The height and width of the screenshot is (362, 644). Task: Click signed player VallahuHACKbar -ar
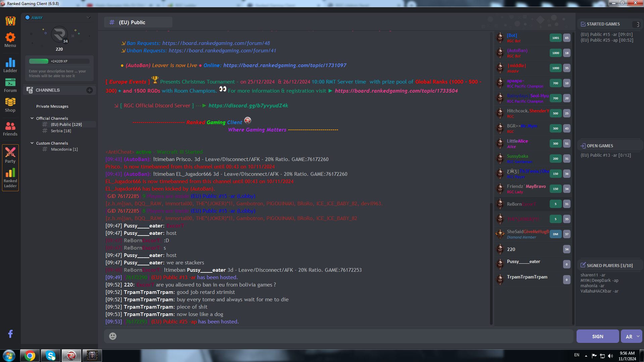pyautogui.click(x=599, y=291)
